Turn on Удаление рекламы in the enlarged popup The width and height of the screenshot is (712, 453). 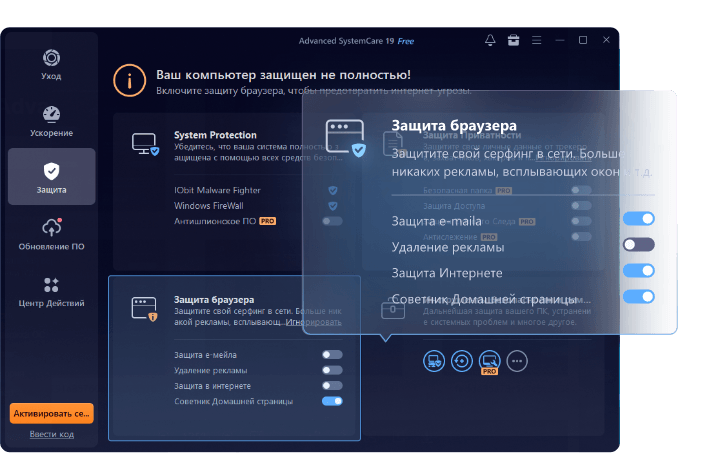(x=639, y=245)
